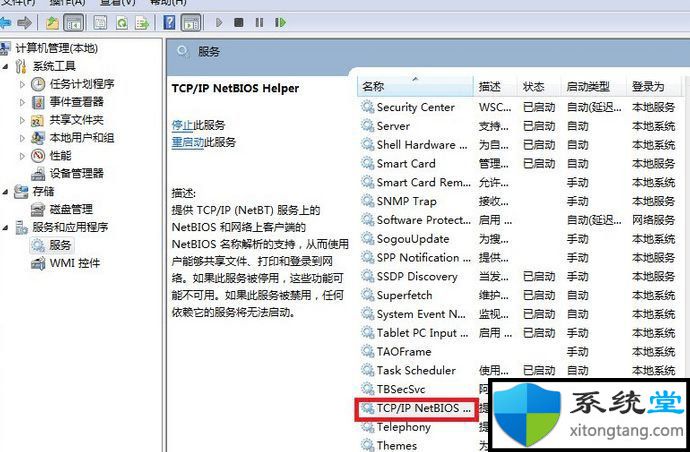Select the SPP Notification service row
690x452 pixels.
click(519, 257)
